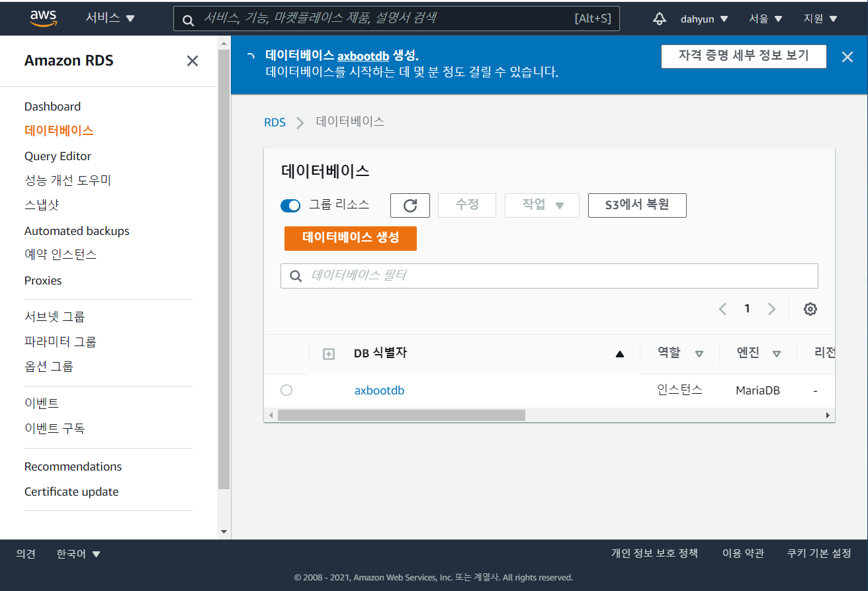The width and height of the screenshot is (868, 591).
Task: Focus the top AWS service search field
Action: coord(396,19)
